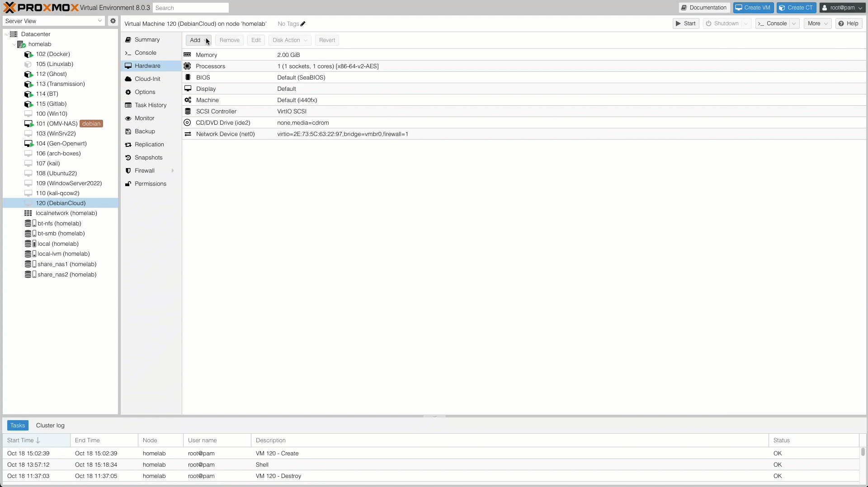Open the Server View settings gear
Viewport: 868px width, 487px height.
pos(113,21)
